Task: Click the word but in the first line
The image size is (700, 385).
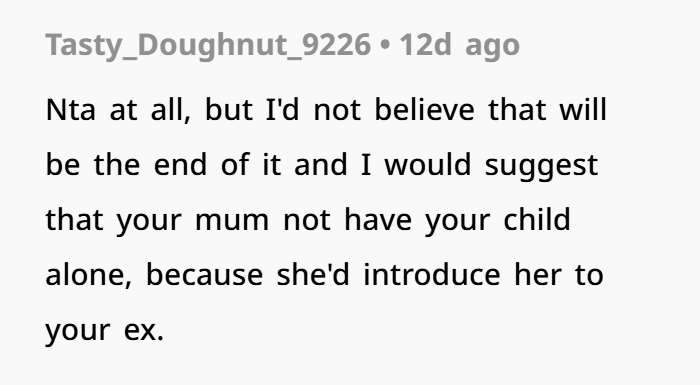Action: [229, 109]
